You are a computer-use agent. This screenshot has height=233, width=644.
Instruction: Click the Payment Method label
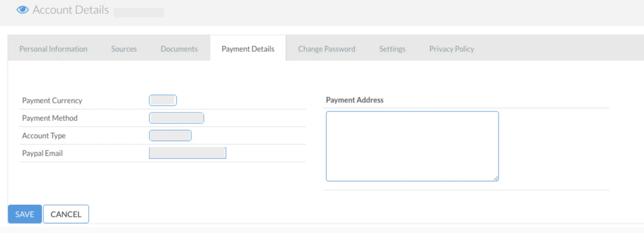tap(50, 118)
